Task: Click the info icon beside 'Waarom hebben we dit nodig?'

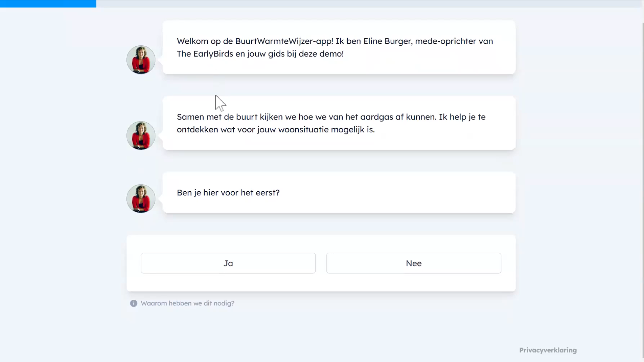Action: coord(134,303)
